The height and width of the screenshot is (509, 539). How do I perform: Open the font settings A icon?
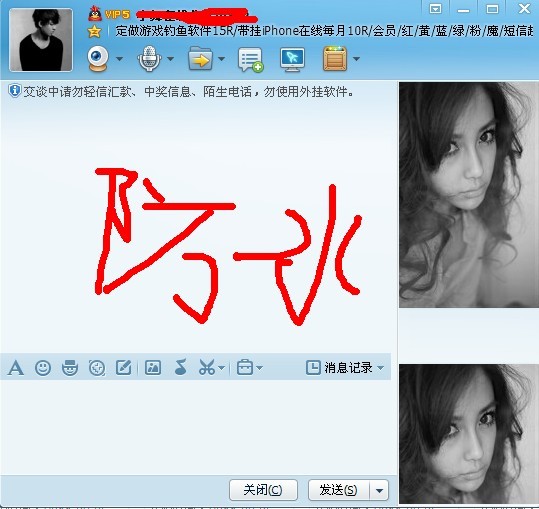(16, 368)
